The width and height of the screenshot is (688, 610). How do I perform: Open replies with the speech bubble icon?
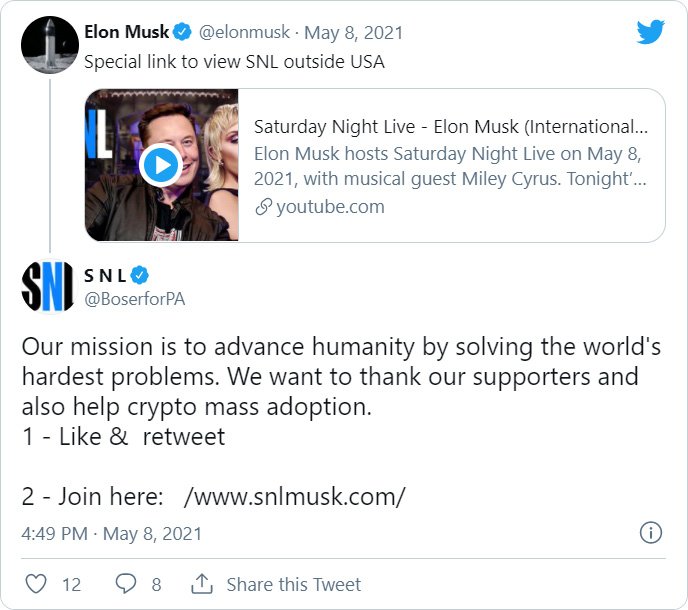[x=126, y=584]
